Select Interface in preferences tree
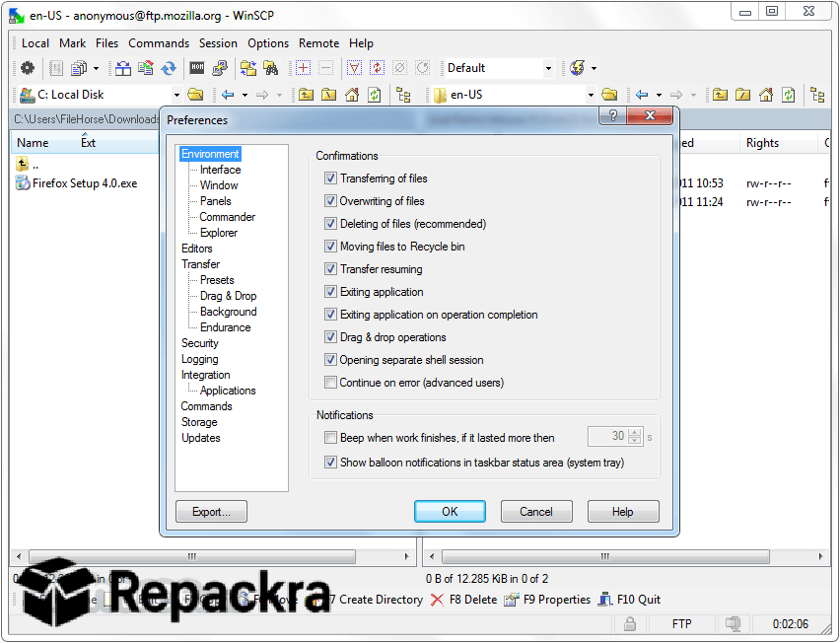The width and height of the screenshot is (840, 643). click(x=220, y=170)
